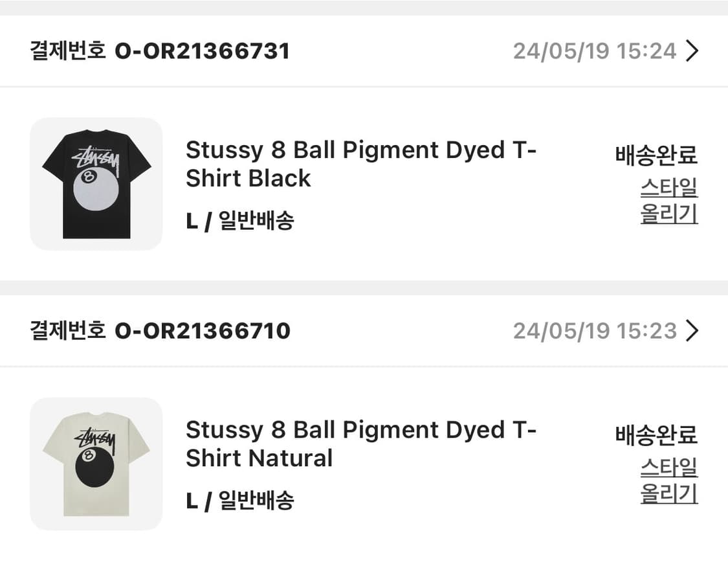Open the second order header row
The image size is (728, 575).
[364, 331]
